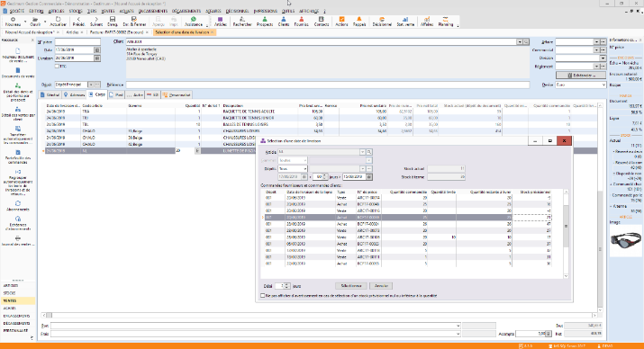Click the main grid horizontal scrollbar
Viewport: 644px width, 349px height.
[319, 316]
